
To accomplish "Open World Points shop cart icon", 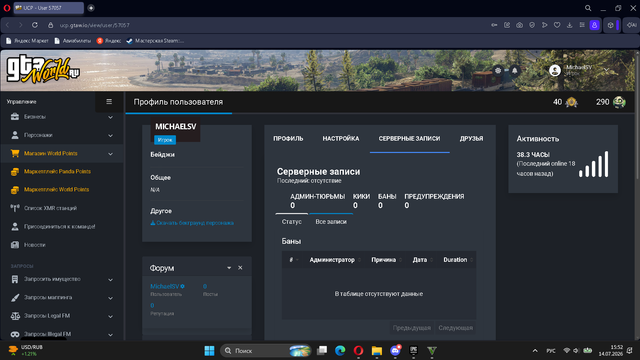I will [x=15, y=153].
